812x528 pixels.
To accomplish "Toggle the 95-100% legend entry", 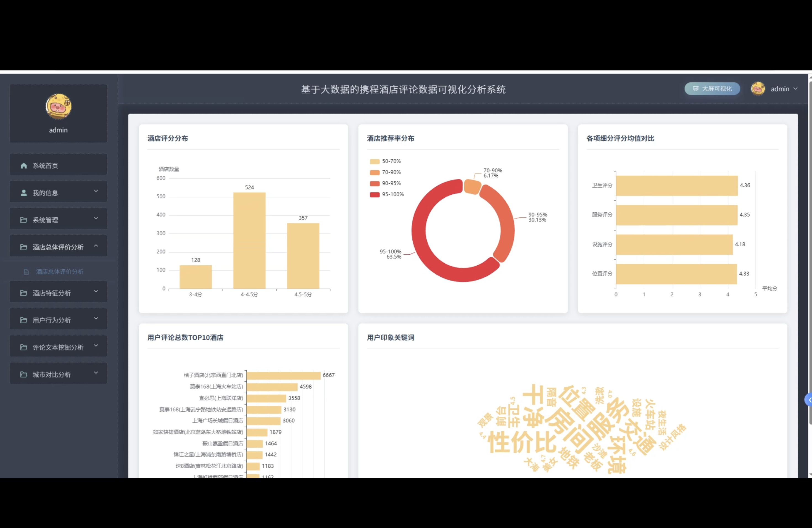I will click(387, 194).
